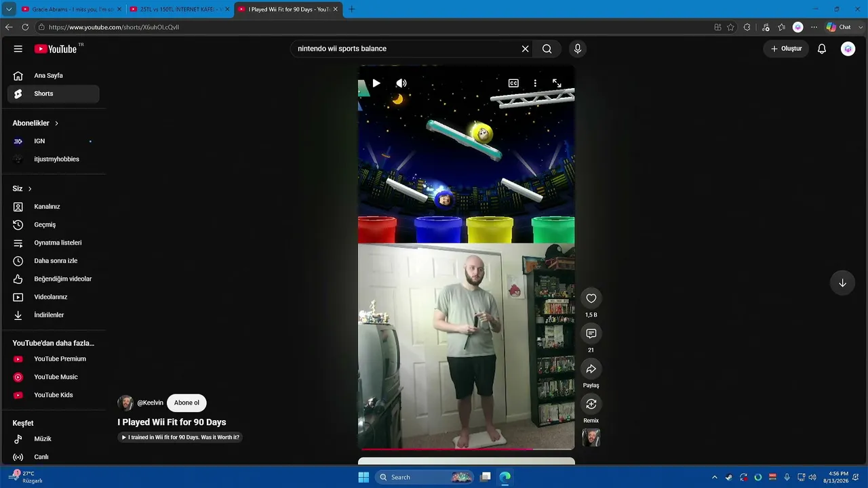Open the account avatar menu
Screen dimensions: 868x488
click(x=848, y=49)
